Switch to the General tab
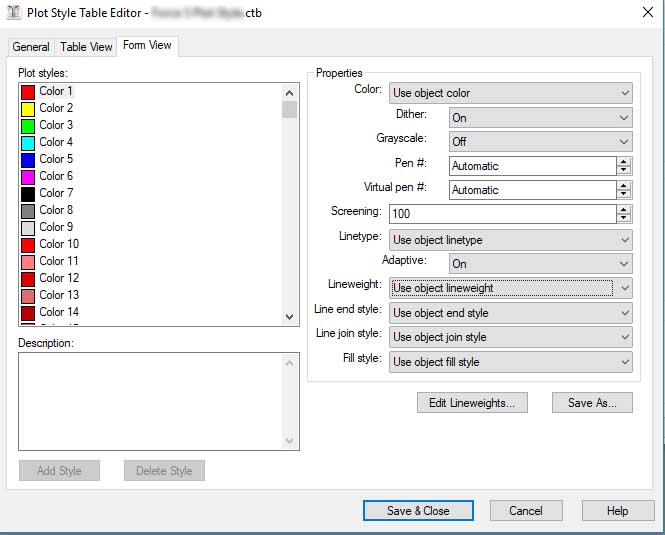The height and width of the screenshot is (535, 665). pos(31,47)
